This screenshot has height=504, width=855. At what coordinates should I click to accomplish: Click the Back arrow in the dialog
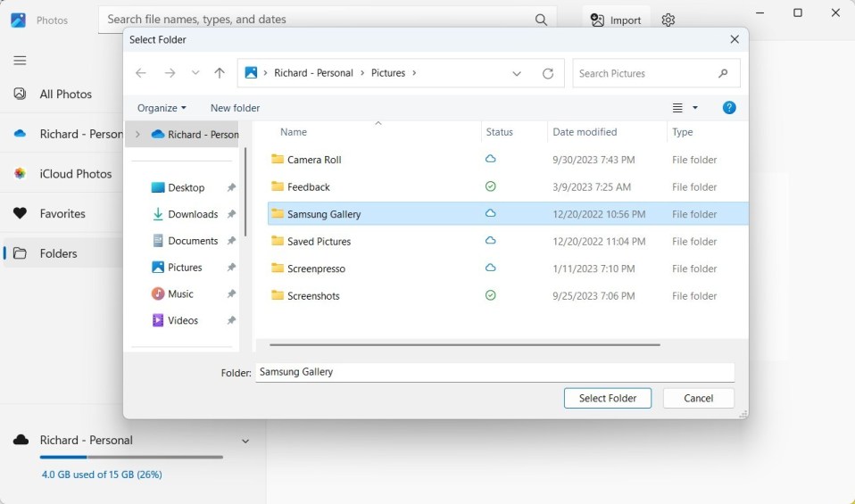[141, 73]
